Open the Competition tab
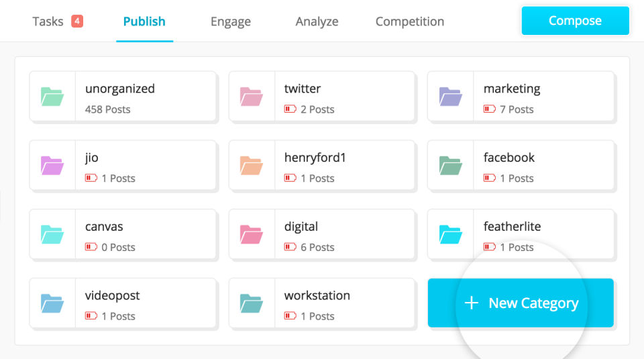 pos(409,21)
